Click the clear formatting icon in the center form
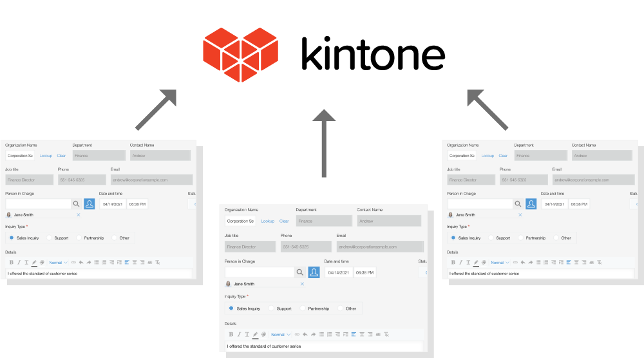The image size is (644, 358). [386, 334]
